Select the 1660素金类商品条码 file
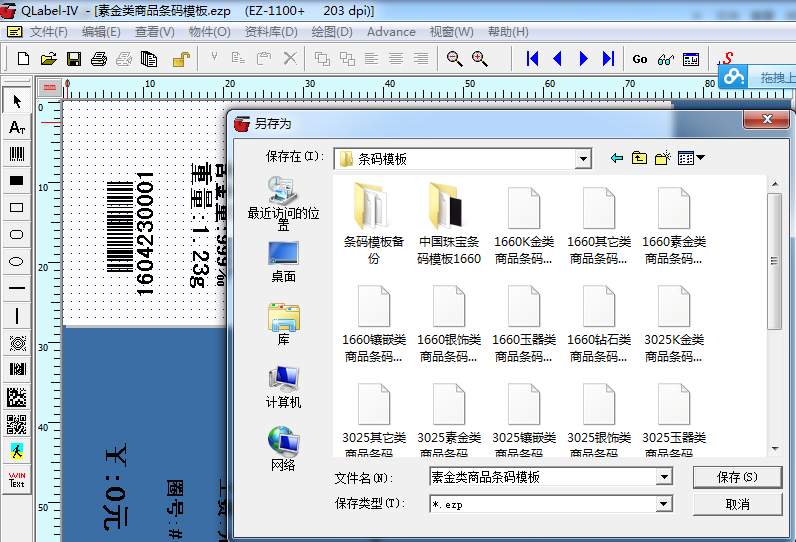 click(x=674, y=226)
